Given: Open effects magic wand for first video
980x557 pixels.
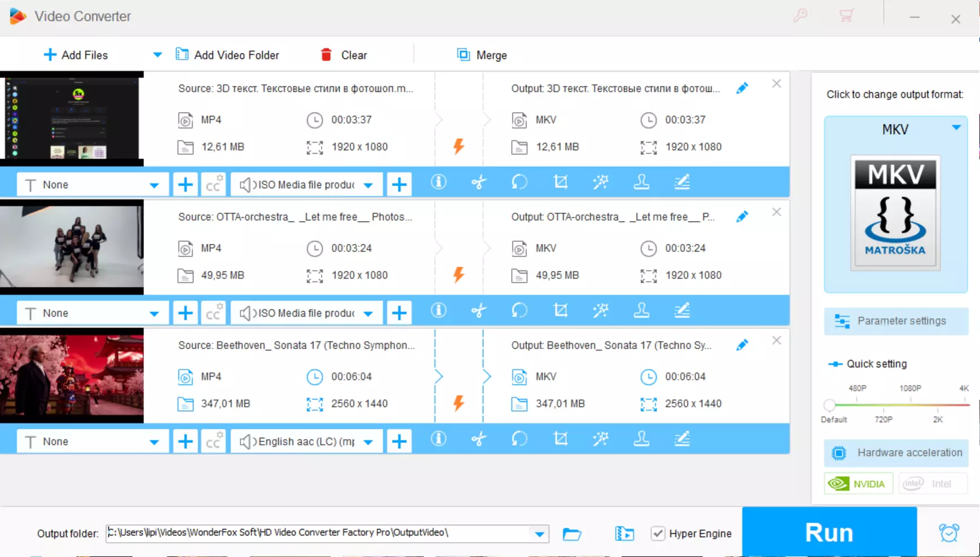Looking at the screenshot, I should pos(601,182).
